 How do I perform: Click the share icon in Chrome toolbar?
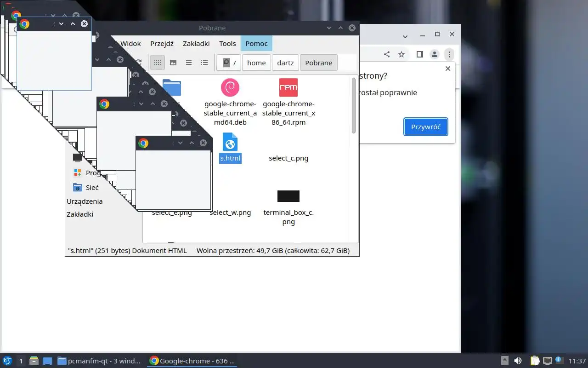(387, 54)
